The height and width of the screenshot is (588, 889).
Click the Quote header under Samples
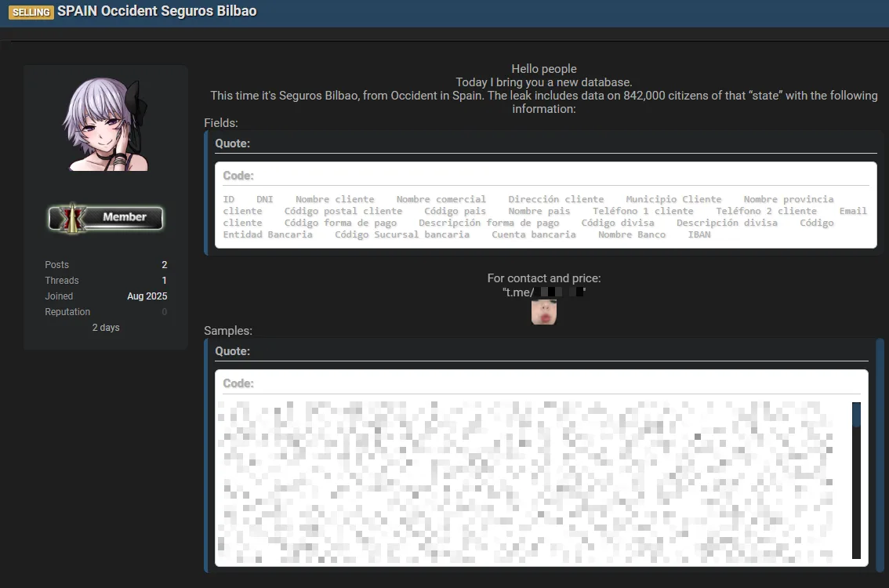[232, 351]
